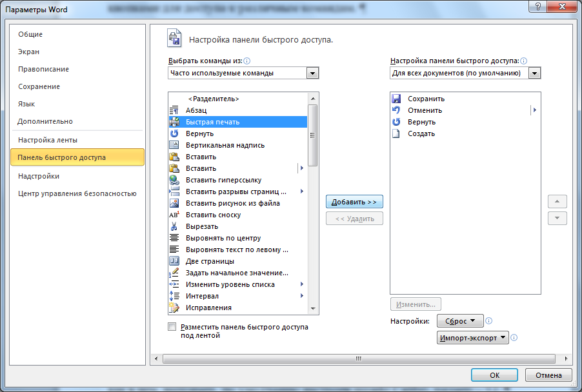Click the commands list scroll up arrow
Image resolution: width=582 pixels, height=392 pixels.
312,99
